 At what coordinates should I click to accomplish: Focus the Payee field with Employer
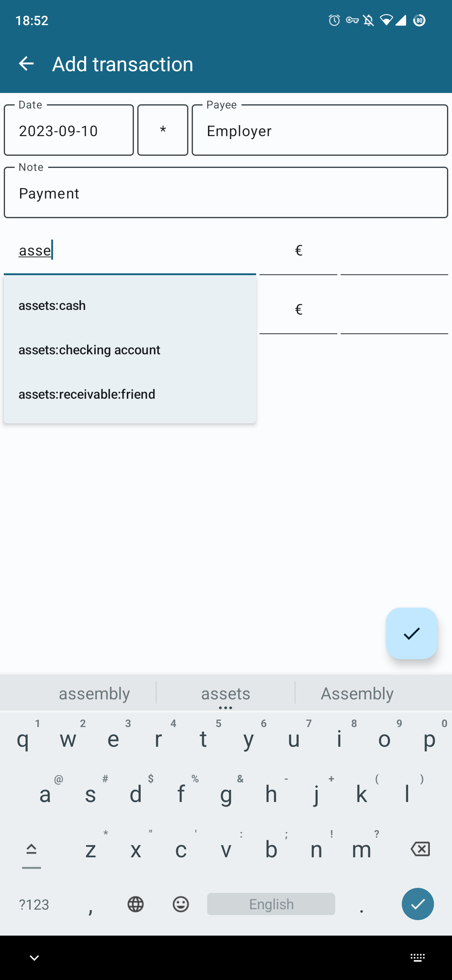pos(320,131)
